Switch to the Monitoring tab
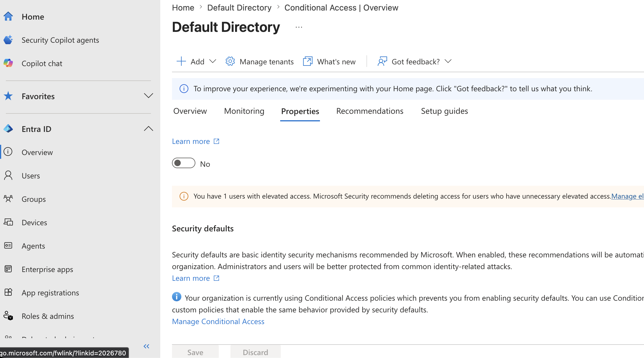The height and width of the screenshot is (358, 644). pos(244,111)
